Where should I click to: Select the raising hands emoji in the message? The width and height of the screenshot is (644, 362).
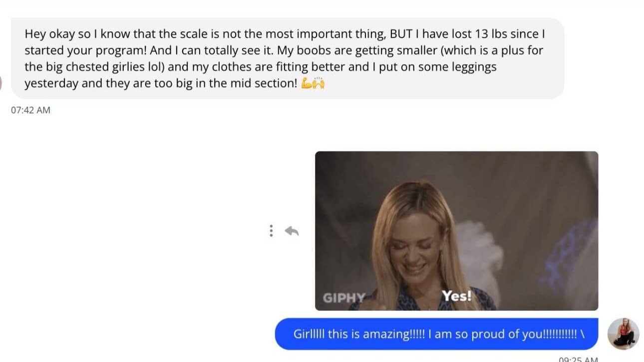(319, 84)
